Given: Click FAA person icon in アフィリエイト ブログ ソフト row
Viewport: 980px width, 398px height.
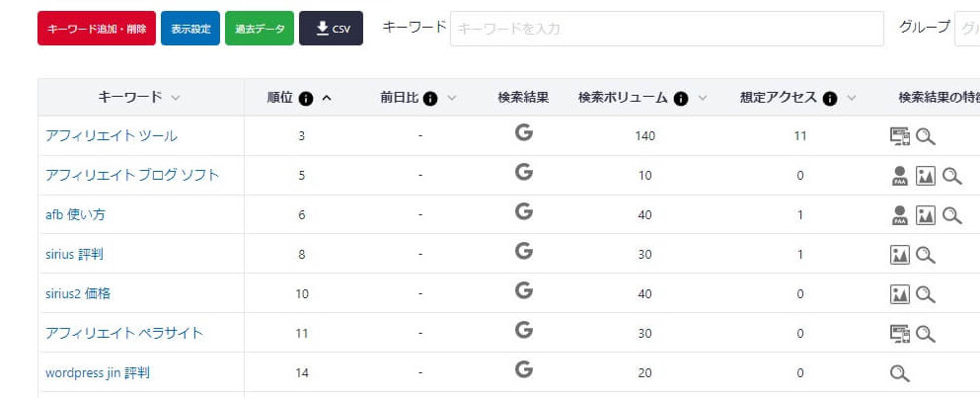Looking at the screenshot, I should click(899, 176).
